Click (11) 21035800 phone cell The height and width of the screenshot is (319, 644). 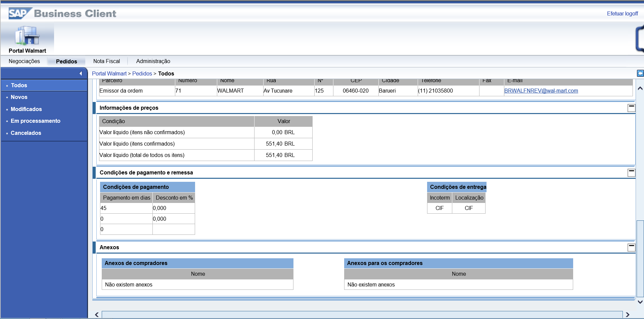point(448,91)
